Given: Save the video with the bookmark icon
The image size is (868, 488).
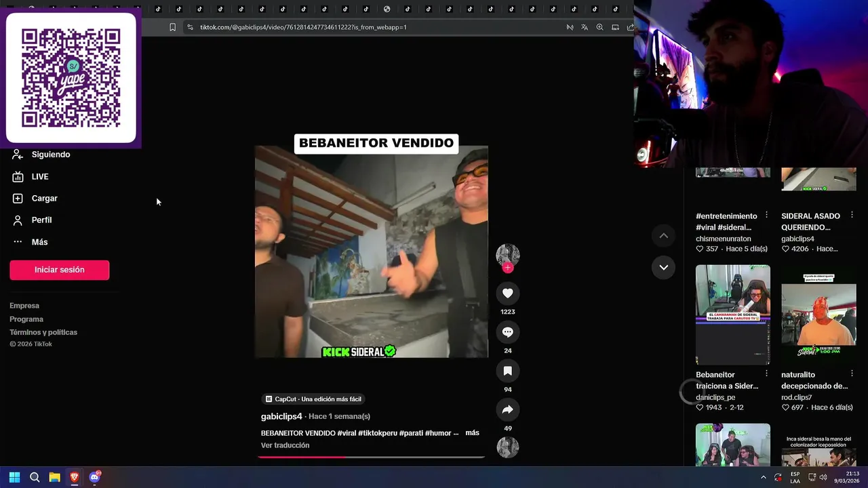Looking at the screenshot, I should 507,371.
